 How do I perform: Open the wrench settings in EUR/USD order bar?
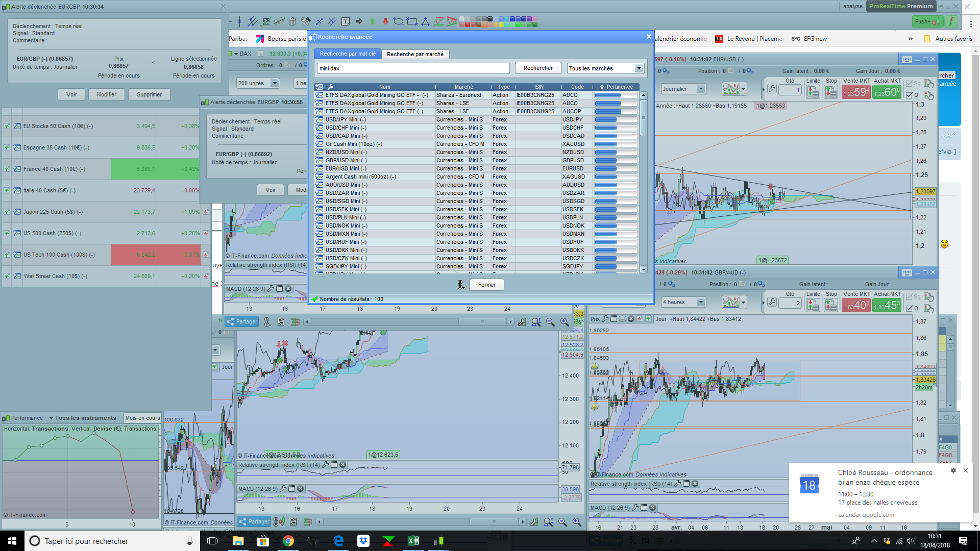[772, 89]
